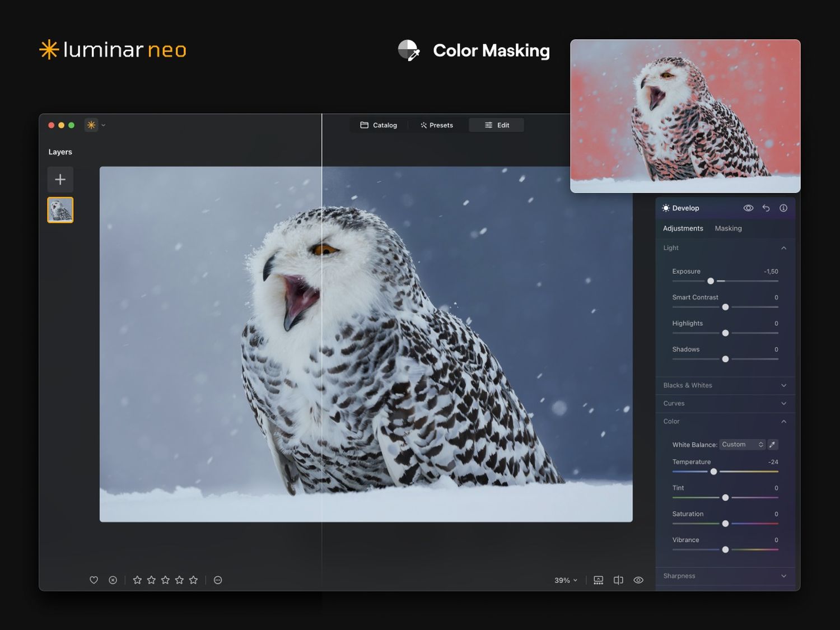
Task: Select the Edit tab
Action: coord(497,125)
